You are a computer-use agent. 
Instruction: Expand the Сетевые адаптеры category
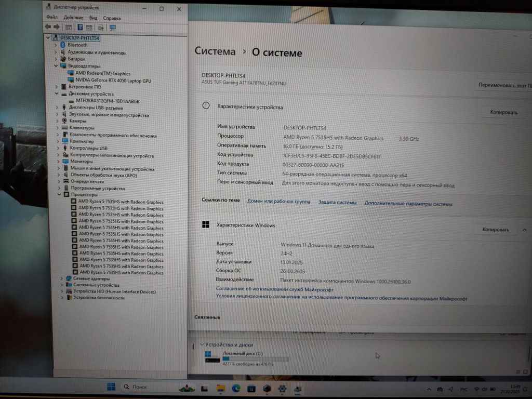click(62, 278)
